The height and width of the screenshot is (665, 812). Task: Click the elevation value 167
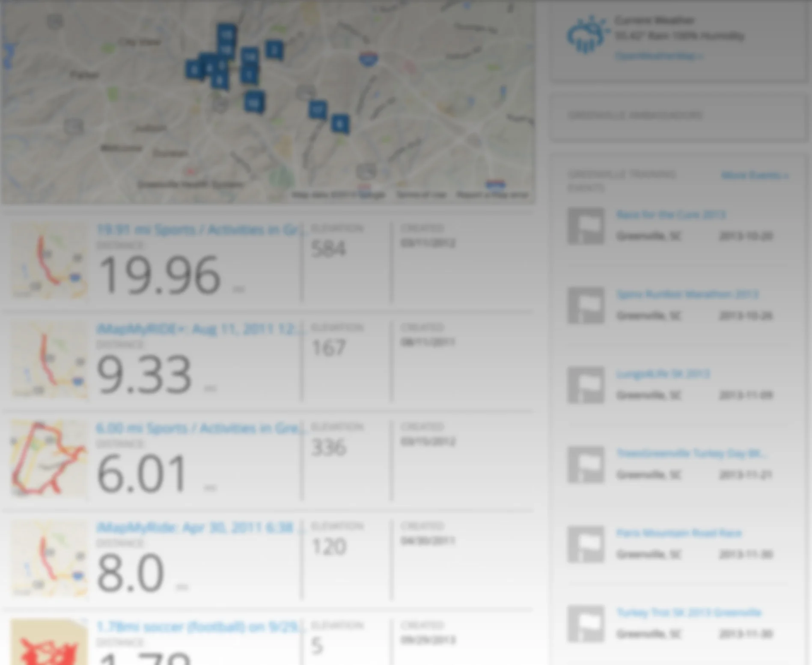click(328, 348)
